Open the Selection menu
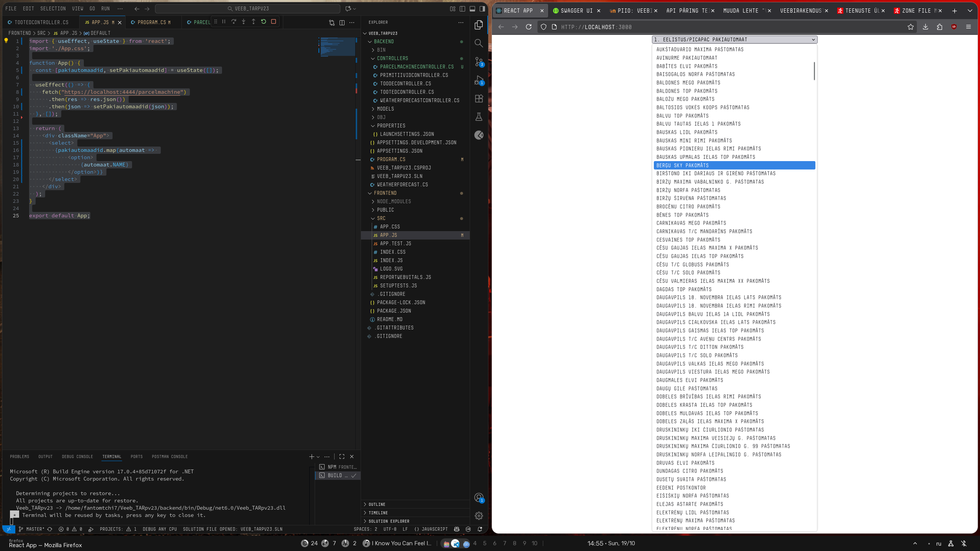The image size is (980, 551). click(53, 8)
